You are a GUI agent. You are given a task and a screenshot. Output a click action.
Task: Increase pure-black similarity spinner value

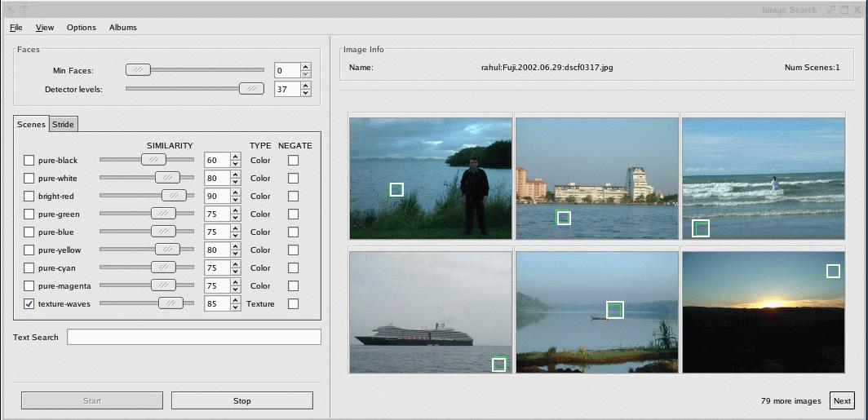click(235, 157)
